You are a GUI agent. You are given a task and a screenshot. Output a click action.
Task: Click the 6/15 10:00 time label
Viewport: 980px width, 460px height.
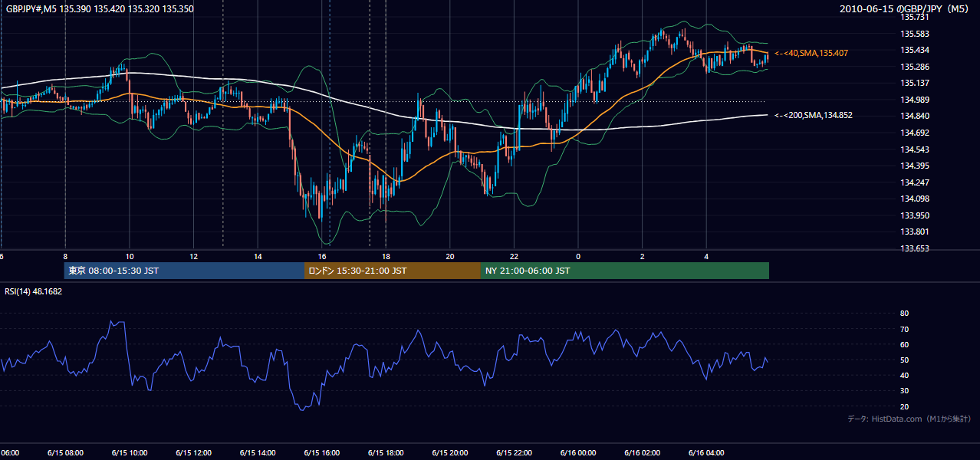pyautogui.click(x=129, y=453)
